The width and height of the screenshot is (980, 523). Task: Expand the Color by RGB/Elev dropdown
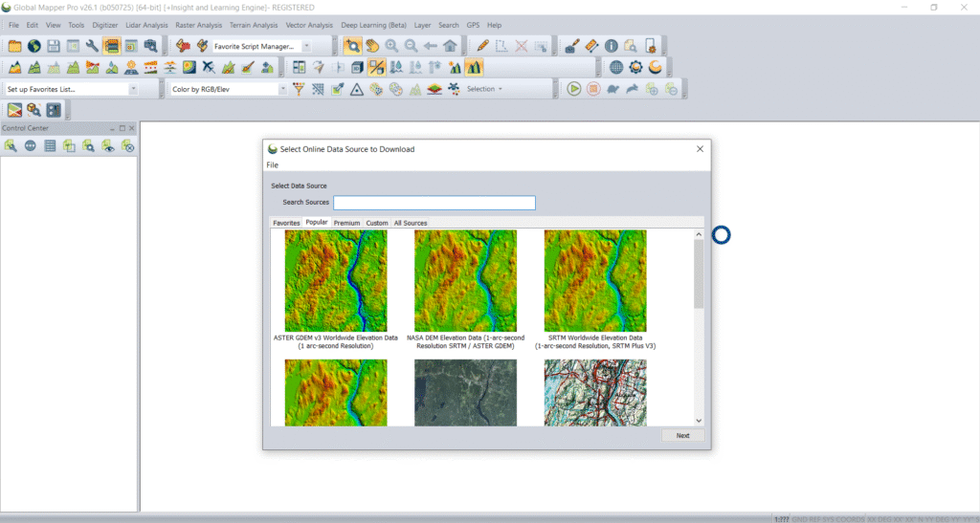pyautogui.click(x=282, y=89)
